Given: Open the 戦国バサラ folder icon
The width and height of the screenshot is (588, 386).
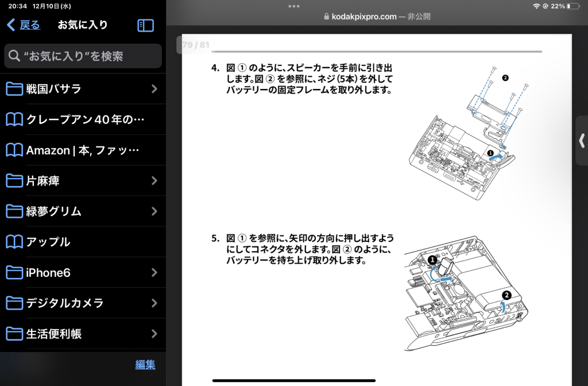Looking at the screenshot, I should 14,89.
